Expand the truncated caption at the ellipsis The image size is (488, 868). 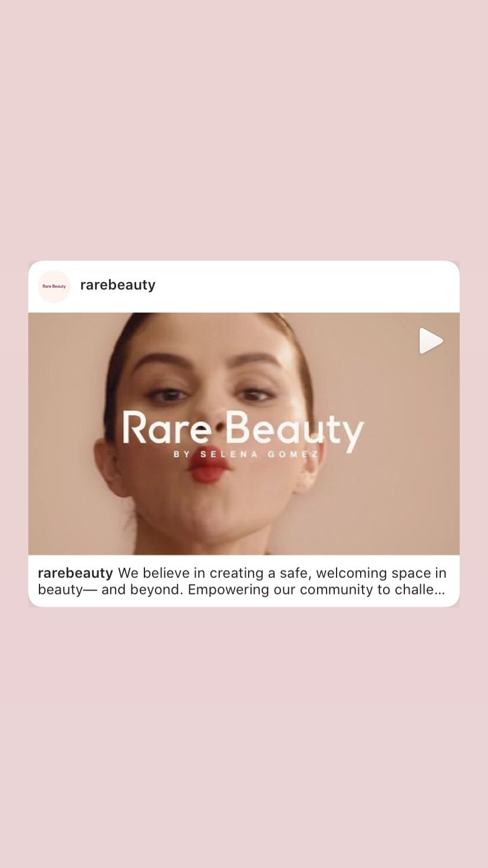tap(439, 590)
